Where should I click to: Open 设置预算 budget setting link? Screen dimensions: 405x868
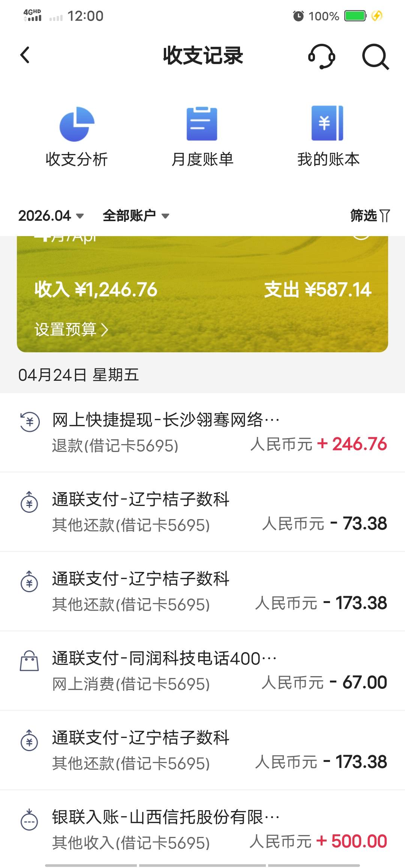point(71,330)
